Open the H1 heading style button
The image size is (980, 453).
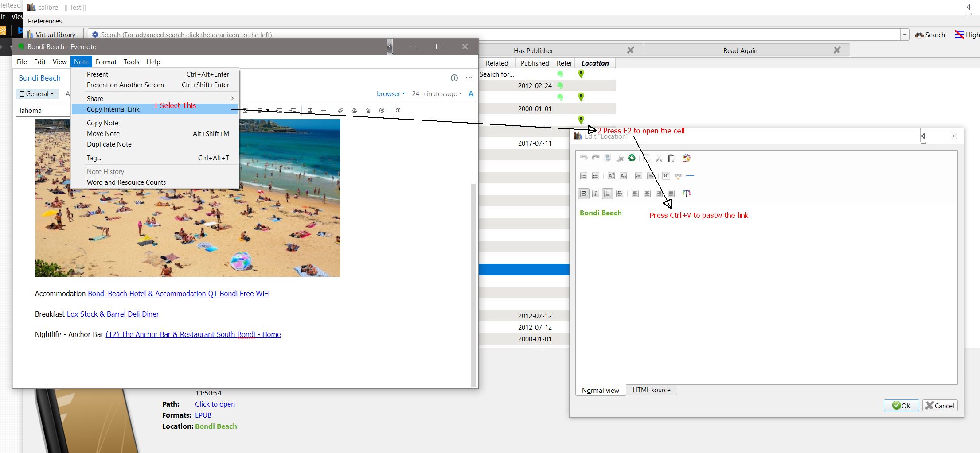point(666,176)
